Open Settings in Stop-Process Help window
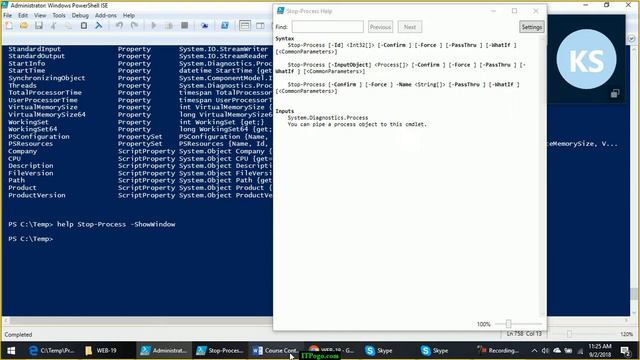640x360 pixels. click(531, 27)
